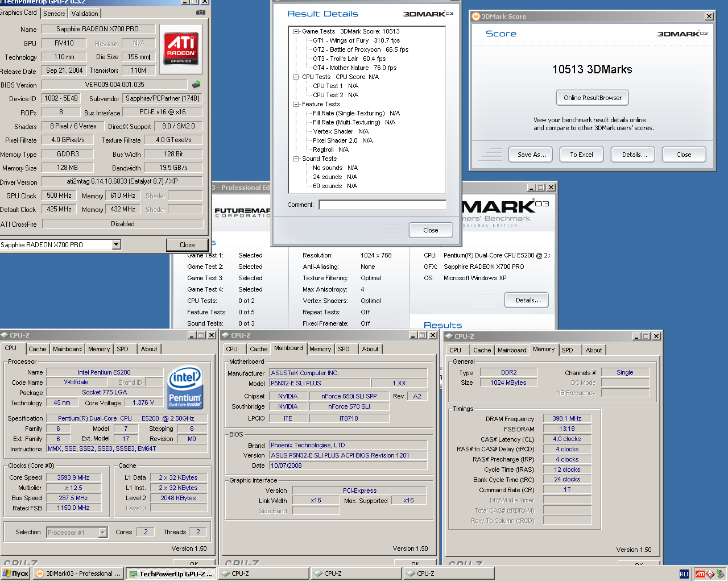Click Close button in Result Details
Viewport: 728px width, 582px height.
pos(431,230)
